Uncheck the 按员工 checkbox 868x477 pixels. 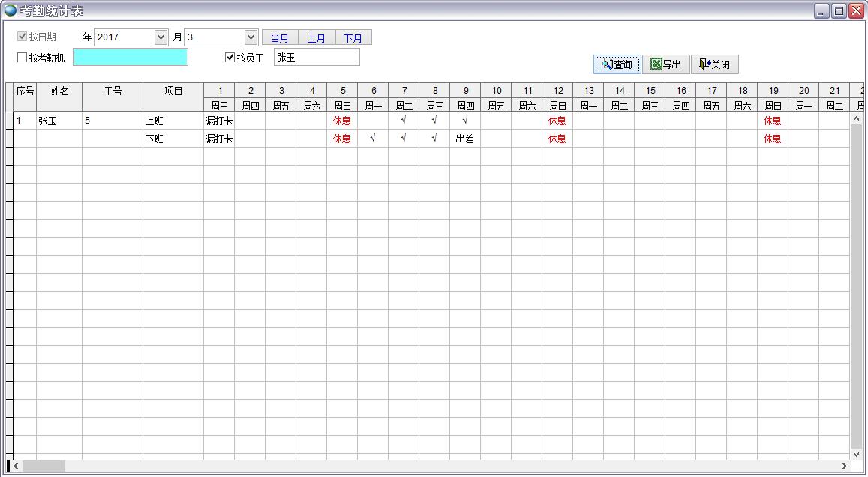pos(230,58)
